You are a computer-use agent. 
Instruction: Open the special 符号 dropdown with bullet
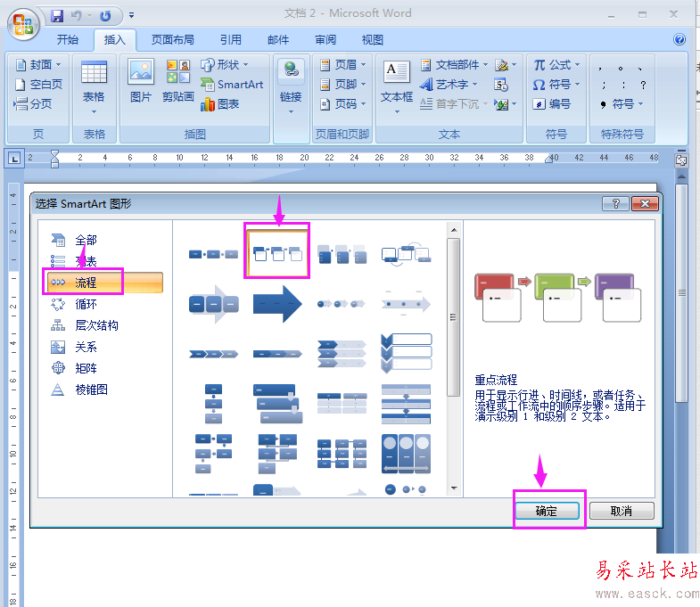pyautogui.click(x=622, y=104)
